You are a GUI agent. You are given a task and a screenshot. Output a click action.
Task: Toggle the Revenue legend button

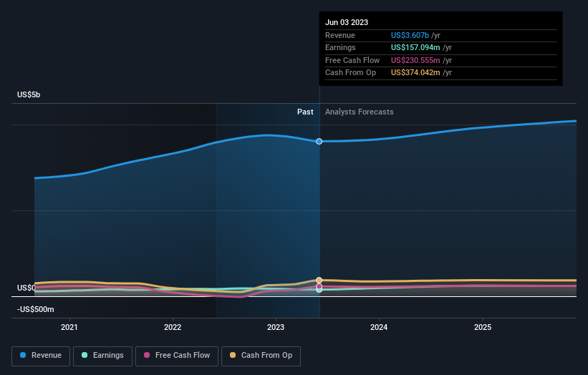[x=41, y=356]
